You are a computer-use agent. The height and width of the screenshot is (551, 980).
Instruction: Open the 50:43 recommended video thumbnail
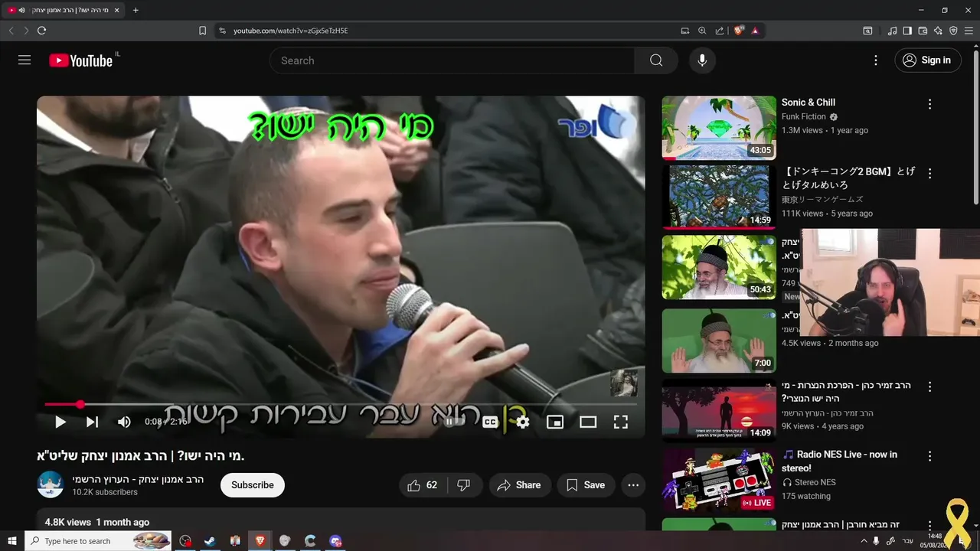(719, 267)
